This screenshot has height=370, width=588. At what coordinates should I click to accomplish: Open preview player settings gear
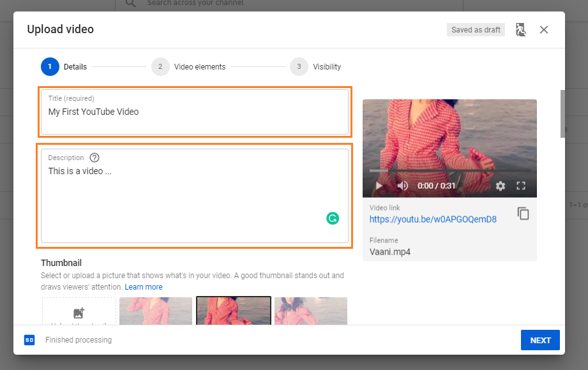[501, 186]
